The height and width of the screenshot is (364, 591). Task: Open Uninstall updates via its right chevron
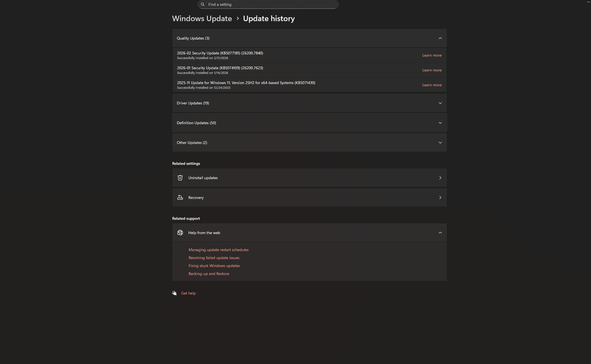click(440, 178)
